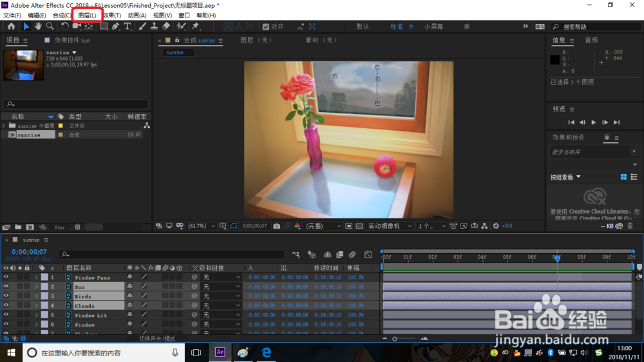This screenshot has height=362, width=644.
Task: Click the Home icon in toolbar
Action: [11, 26]
